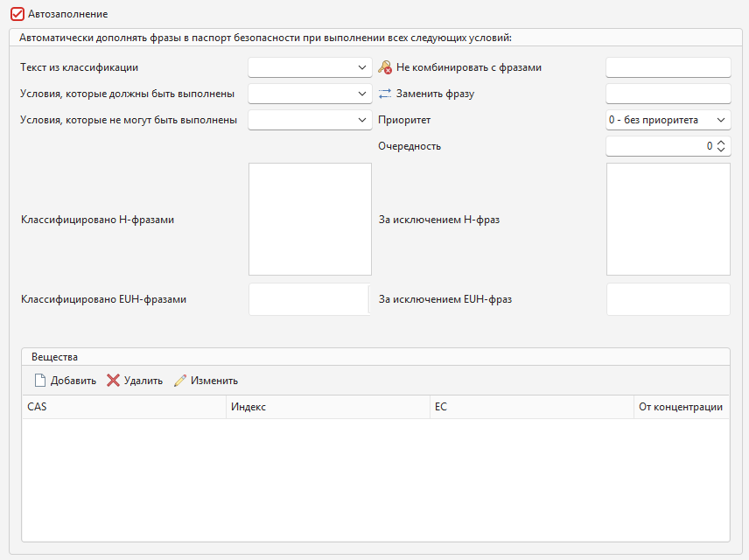Click the Не комбинировать с фразами key icon
749x560 pixels.
point(385,67)
